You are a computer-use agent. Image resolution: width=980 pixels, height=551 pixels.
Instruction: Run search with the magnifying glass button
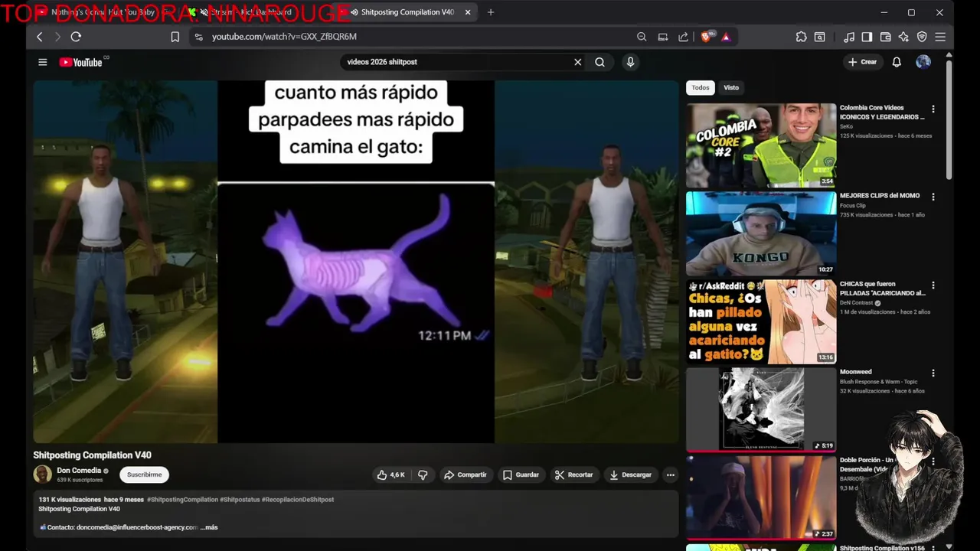(x=600, y=62)
